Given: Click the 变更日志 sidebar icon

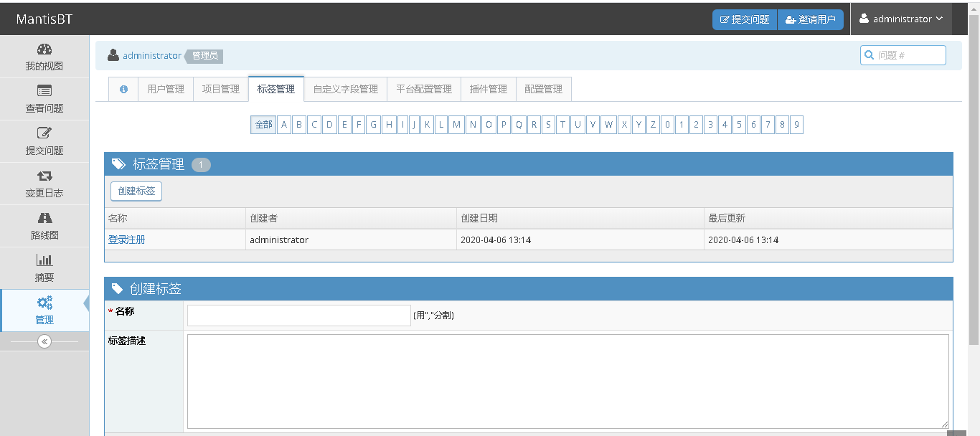Looking at the screenshot, I should (x=44, y=184).
